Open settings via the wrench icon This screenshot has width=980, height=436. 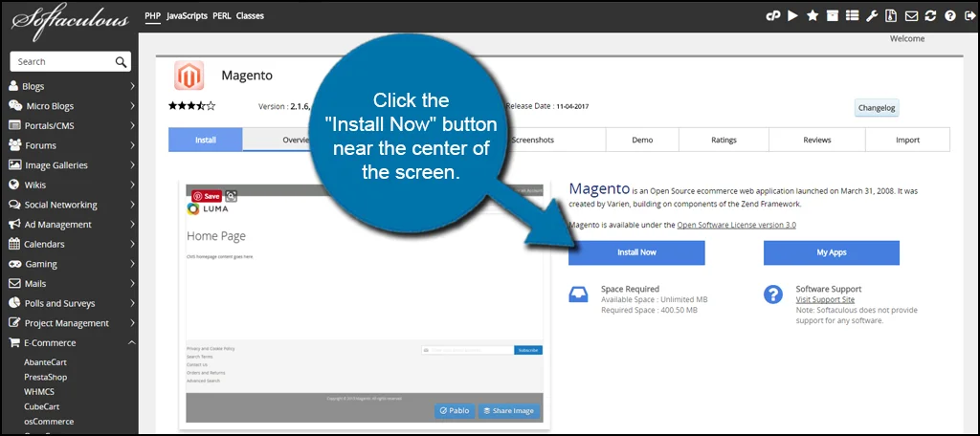(871, 16)
